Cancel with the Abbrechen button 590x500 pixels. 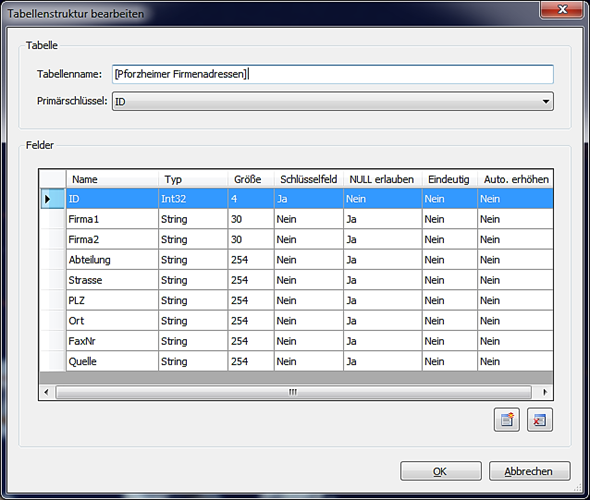[529, 471]
